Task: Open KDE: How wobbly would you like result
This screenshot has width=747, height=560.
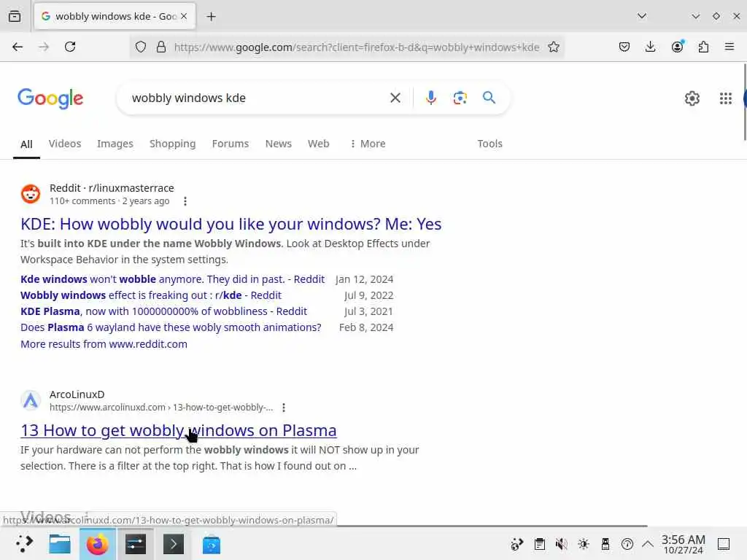Action: 231,224
